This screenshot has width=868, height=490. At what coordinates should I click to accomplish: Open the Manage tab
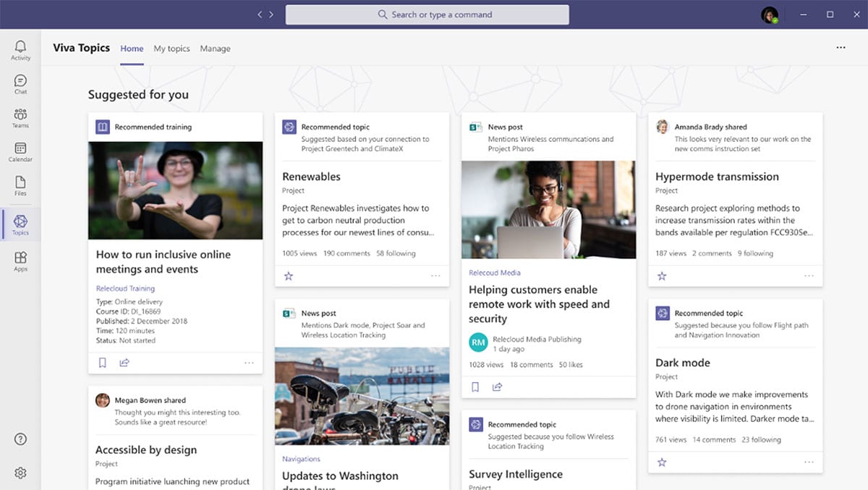click(x=215, y=48)
